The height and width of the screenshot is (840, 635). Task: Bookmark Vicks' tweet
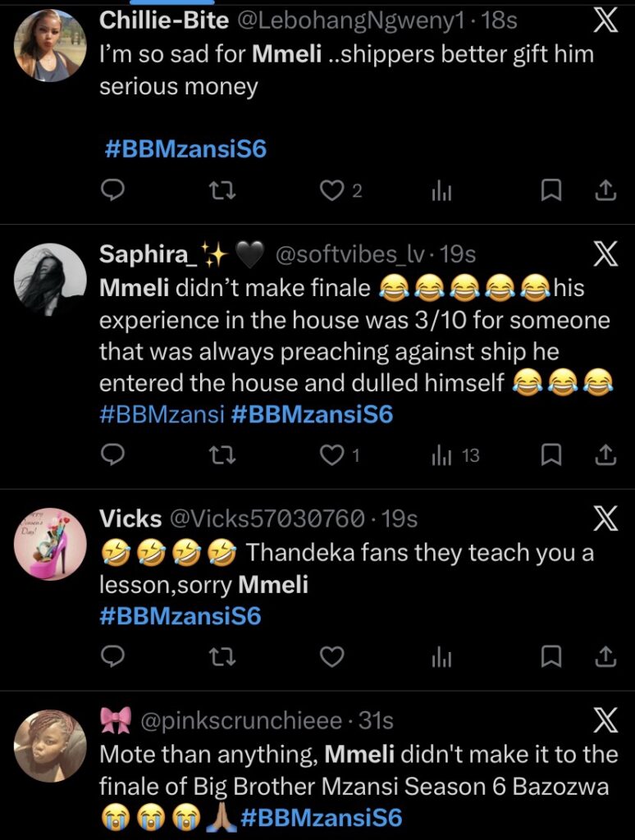tap(552, 656)
